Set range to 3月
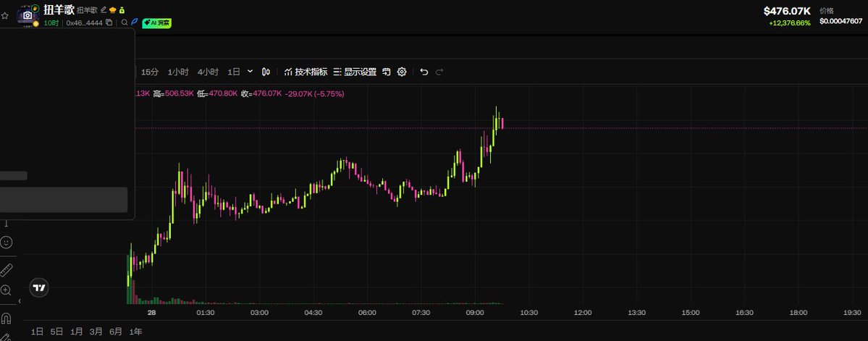The width and height of the screenshot is (868, 341). point(96,332)
